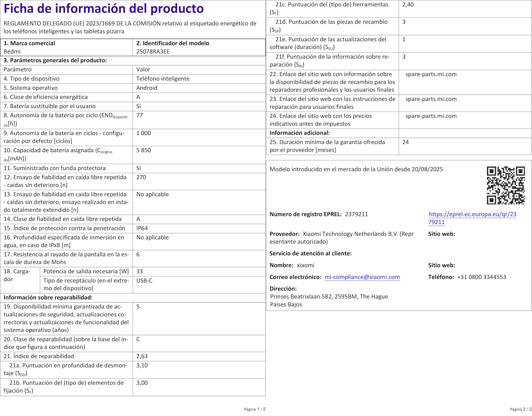Click the Página 1 / 2 footer
Viewport: 532px width, 416px height.
[x=255, y=409]
